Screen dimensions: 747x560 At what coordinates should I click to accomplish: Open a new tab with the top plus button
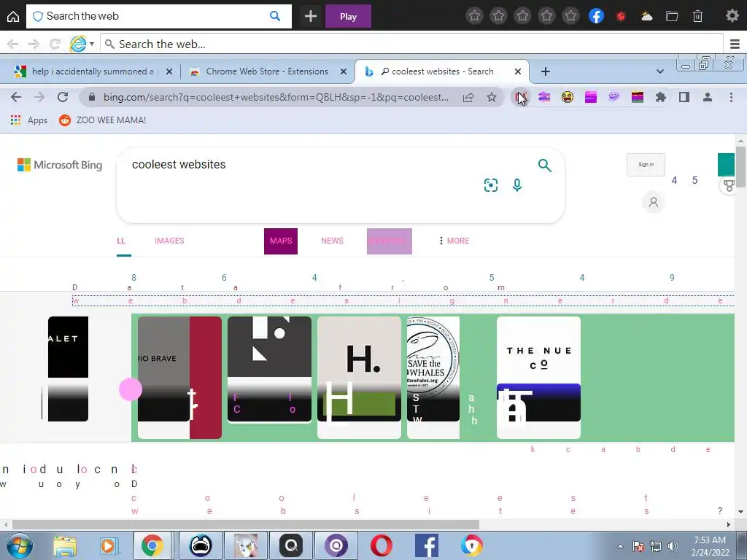coord(311,16)
